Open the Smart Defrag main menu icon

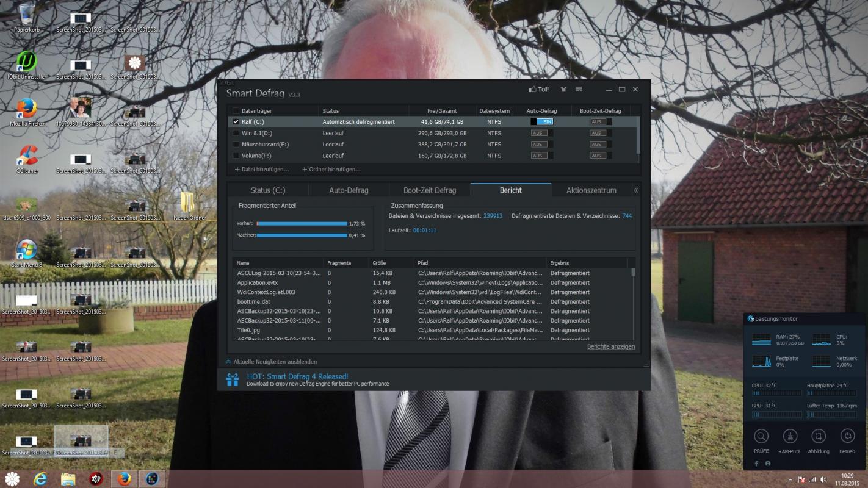pyautogui.click(x=579, y=89)
